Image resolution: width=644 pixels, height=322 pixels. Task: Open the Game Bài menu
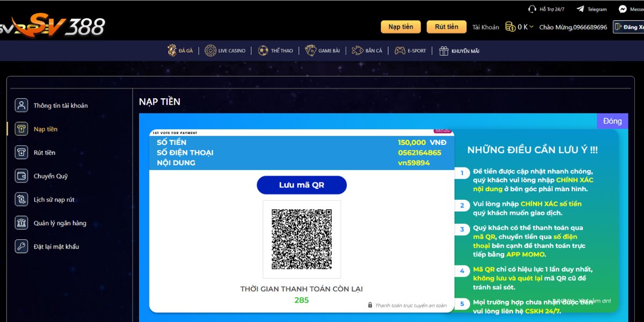(x=322, y=50)
